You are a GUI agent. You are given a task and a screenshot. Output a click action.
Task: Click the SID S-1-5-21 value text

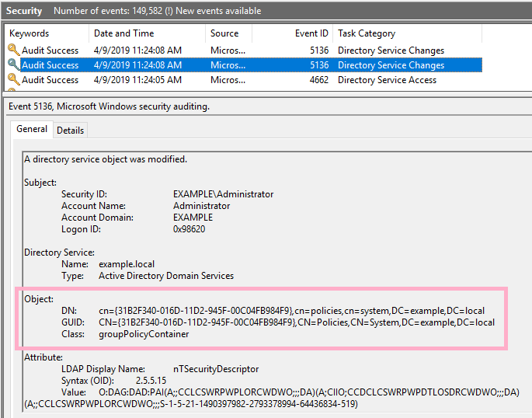258,404
